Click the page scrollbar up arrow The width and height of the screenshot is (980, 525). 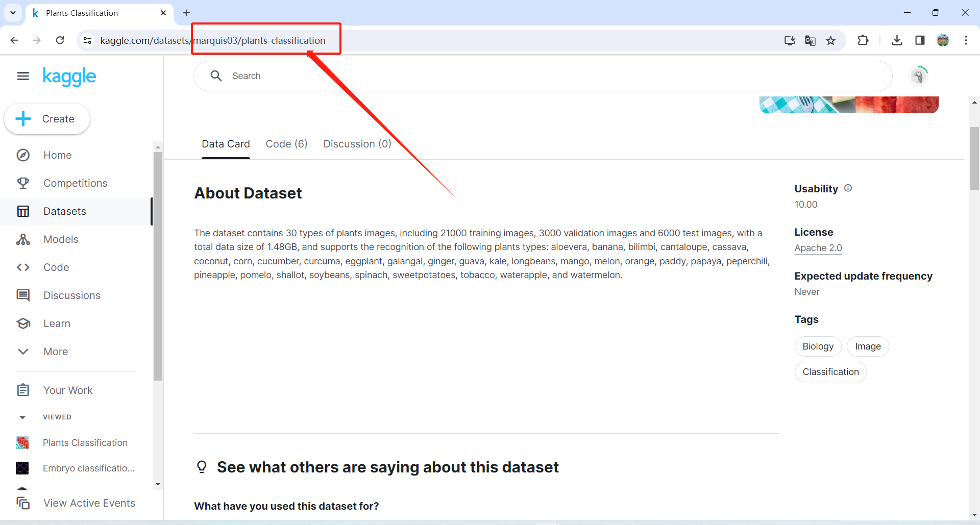974,103
